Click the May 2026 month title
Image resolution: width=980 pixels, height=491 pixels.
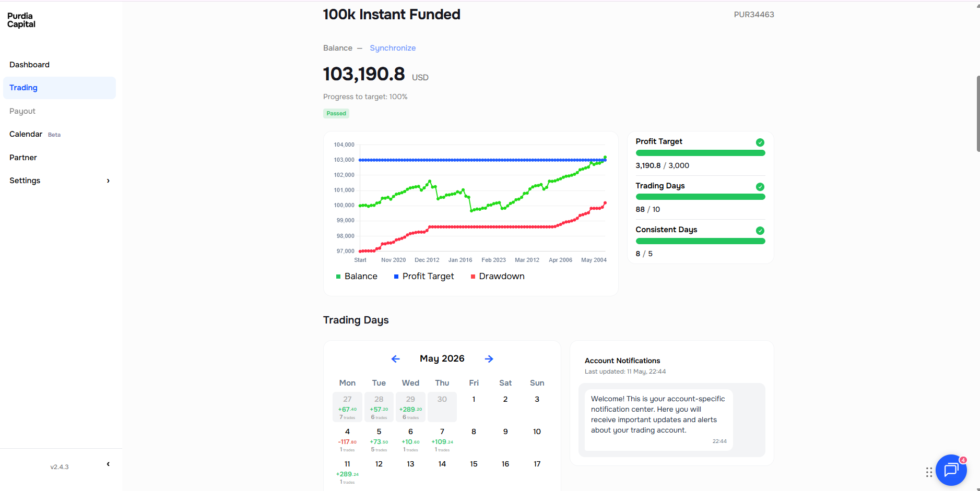tap(442, 359)
